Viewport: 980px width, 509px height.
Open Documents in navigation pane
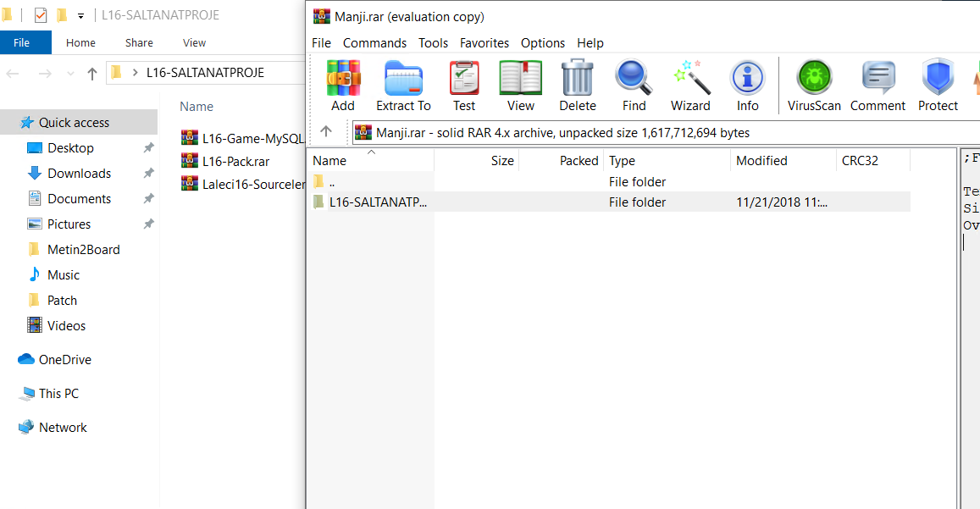[x=79, y=199]
